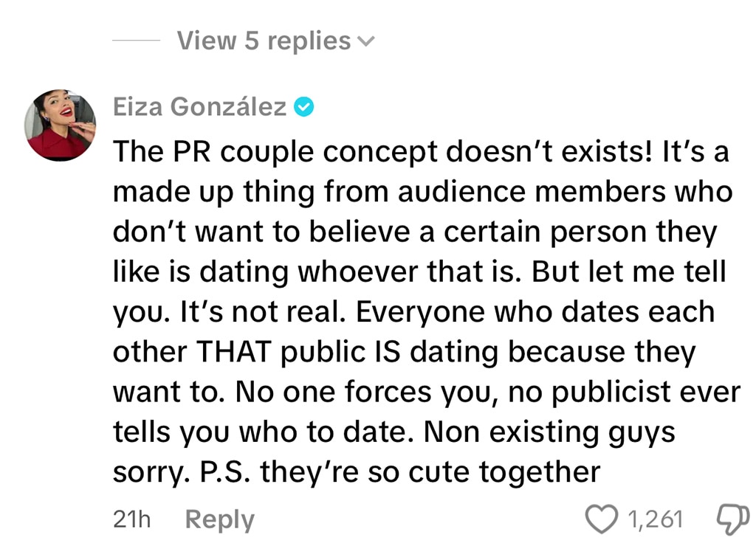
Task: Click the line starting 'made up thing'
Action: (x=422, y=192)
